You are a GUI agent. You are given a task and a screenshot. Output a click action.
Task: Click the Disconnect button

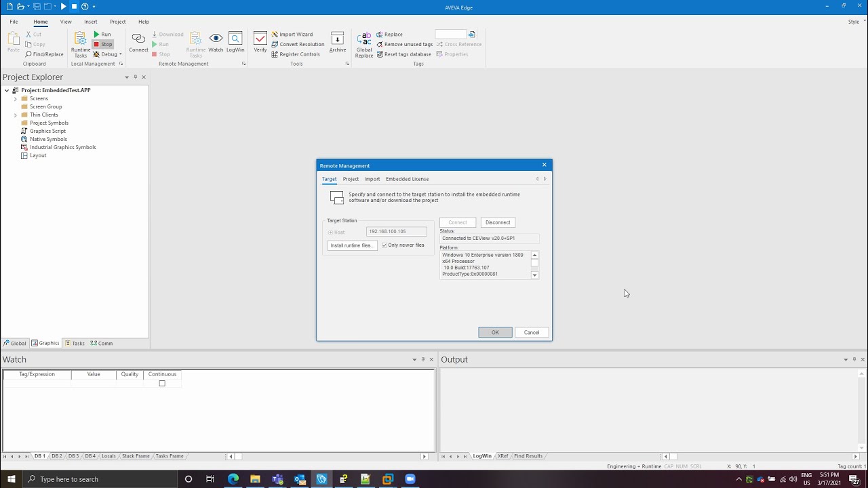click(x=498, y=222)
